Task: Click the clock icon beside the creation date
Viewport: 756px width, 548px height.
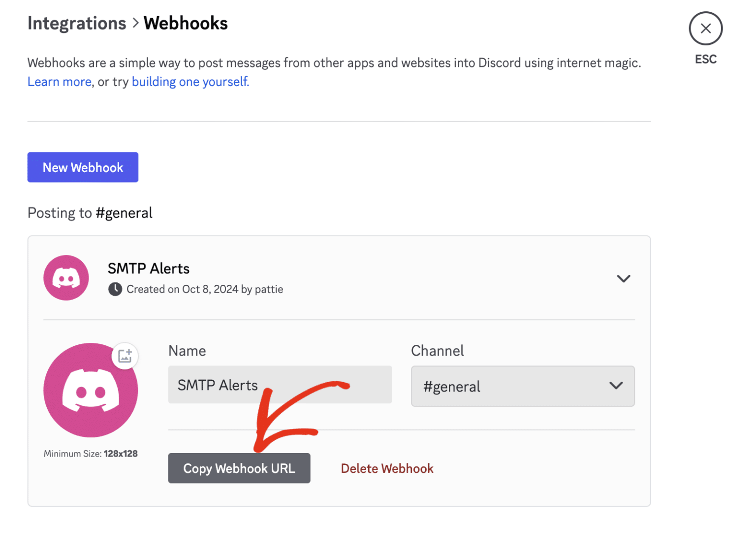Action: click(115, 289)
